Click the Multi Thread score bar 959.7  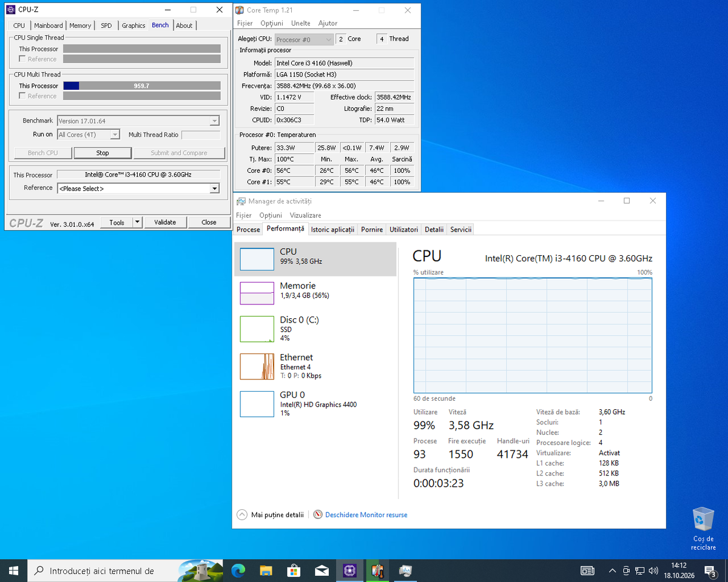142,85
